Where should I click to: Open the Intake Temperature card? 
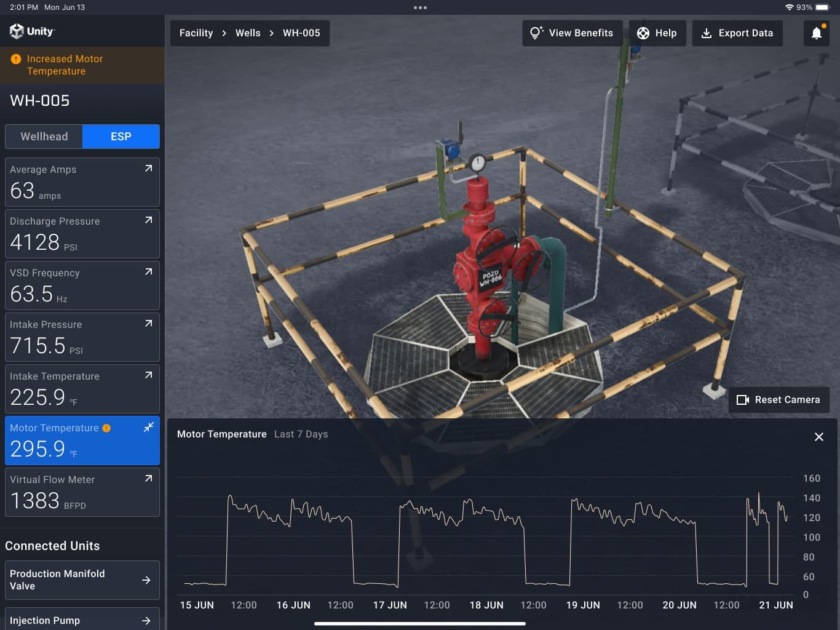tap(82, 389)
